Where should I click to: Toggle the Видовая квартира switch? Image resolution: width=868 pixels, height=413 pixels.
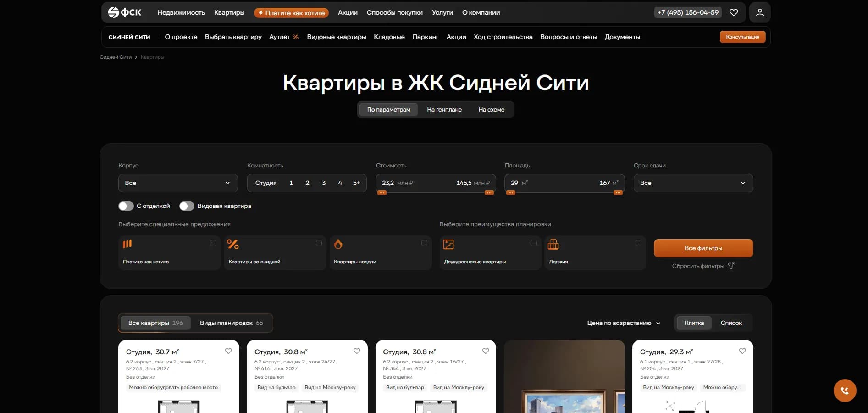(187, 206)
